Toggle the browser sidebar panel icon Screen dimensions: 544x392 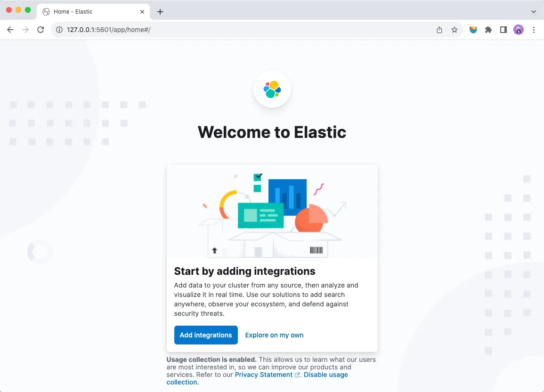503,29
